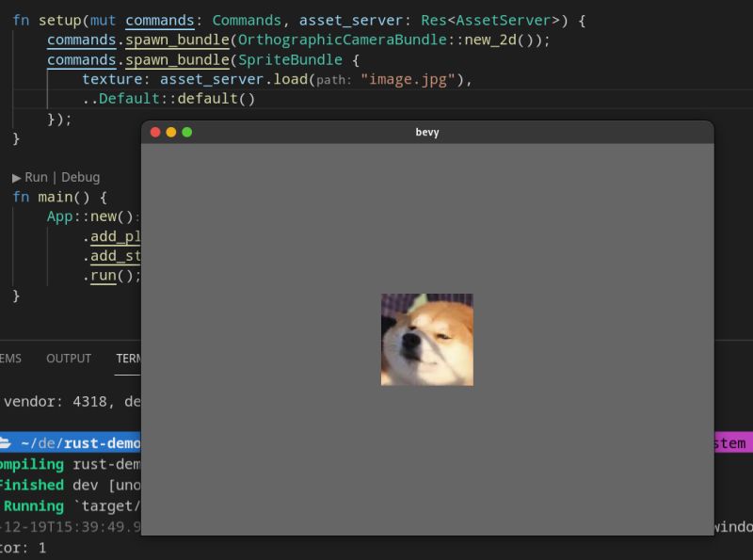Switch to the OUTPUT tab

[68, 359]
